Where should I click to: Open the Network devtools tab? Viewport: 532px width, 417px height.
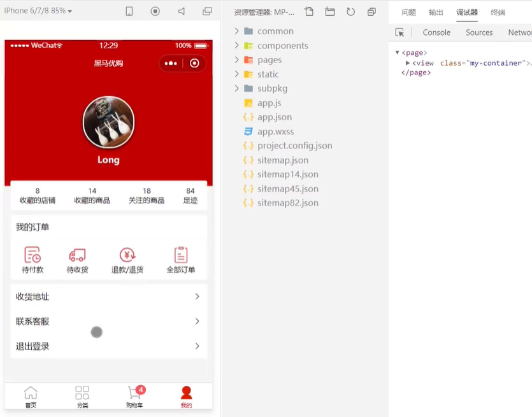point(520,32)
